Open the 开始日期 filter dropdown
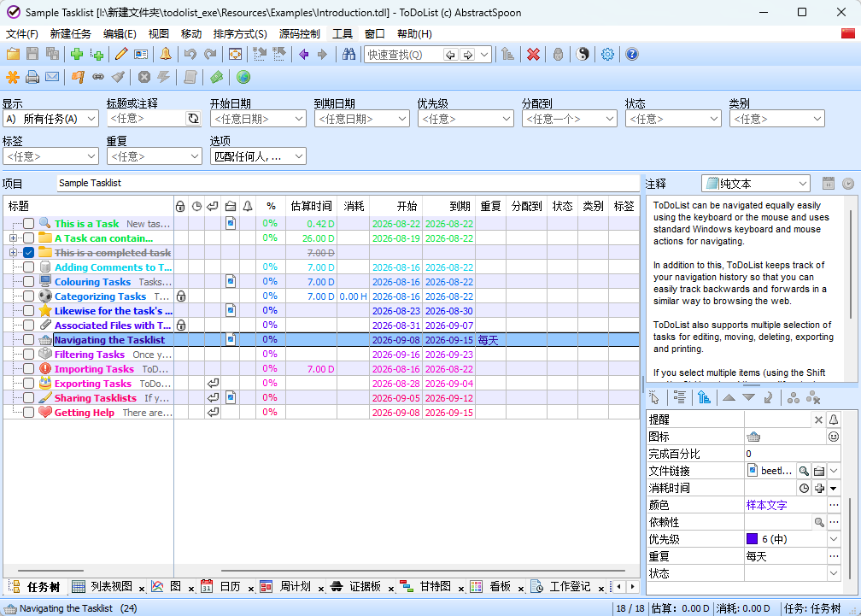This screenshot has height=616, width=861. (258, 119)
